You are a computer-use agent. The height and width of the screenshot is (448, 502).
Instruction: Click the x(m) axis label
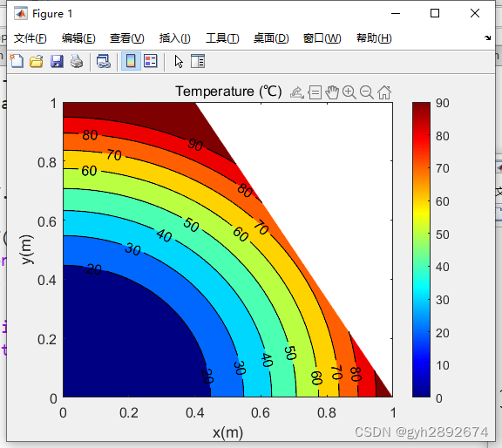click(x=227, y=433)
